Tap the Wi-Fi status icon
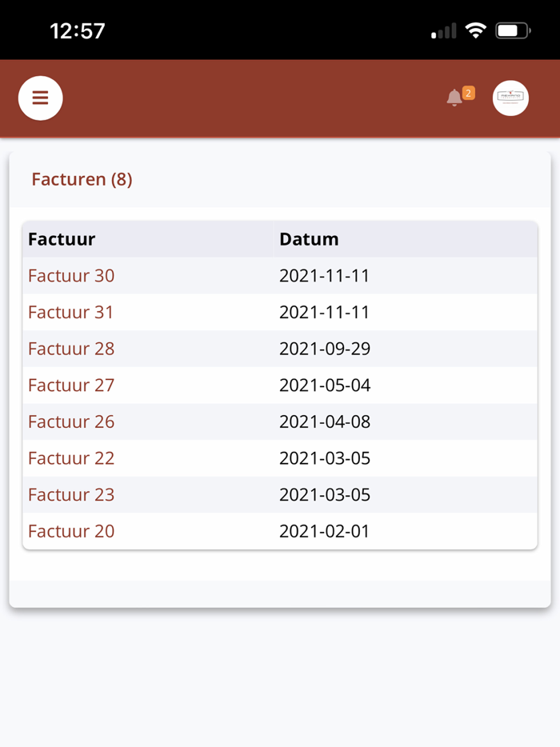This screenshot has width=560, height=747. (x=476, y=31)
